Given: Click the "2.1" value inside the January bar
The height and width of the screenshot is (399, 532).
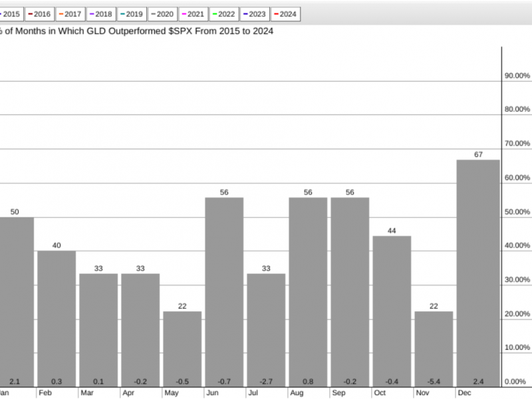Looking at the screenshot, I should [15, 381].
